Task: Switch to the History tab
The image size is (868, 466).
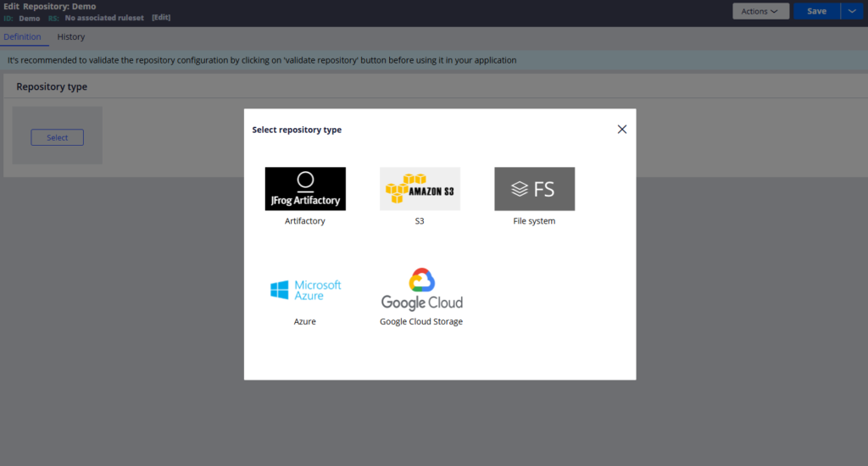Action: (71, 36)
